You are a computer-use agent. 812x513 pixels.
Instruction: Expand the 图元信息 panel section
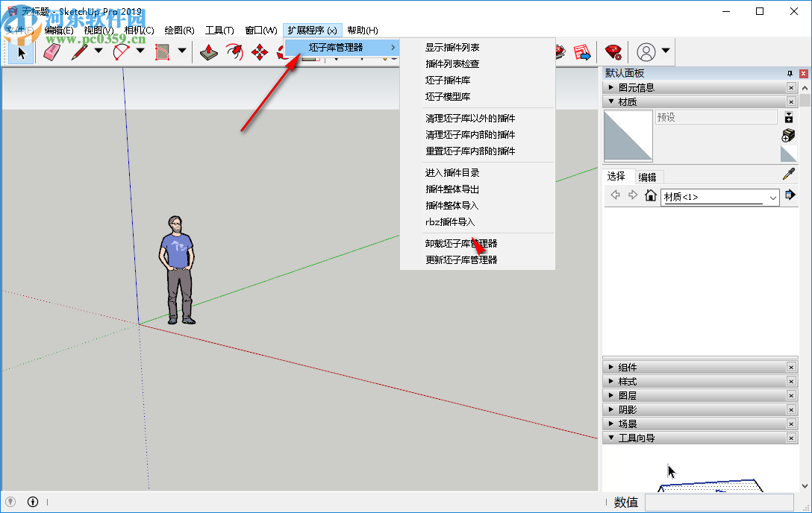pos(613,87)
